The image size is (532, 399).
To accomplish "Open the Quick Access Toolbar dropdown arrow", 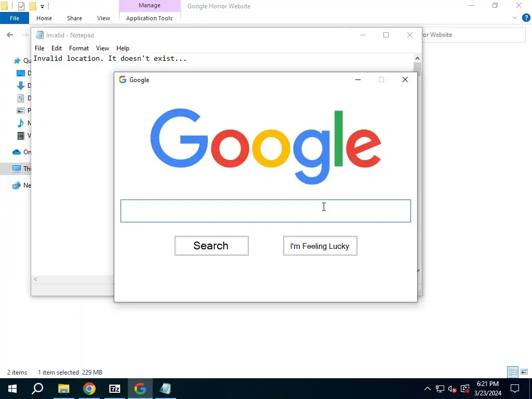I will (42, 6).
